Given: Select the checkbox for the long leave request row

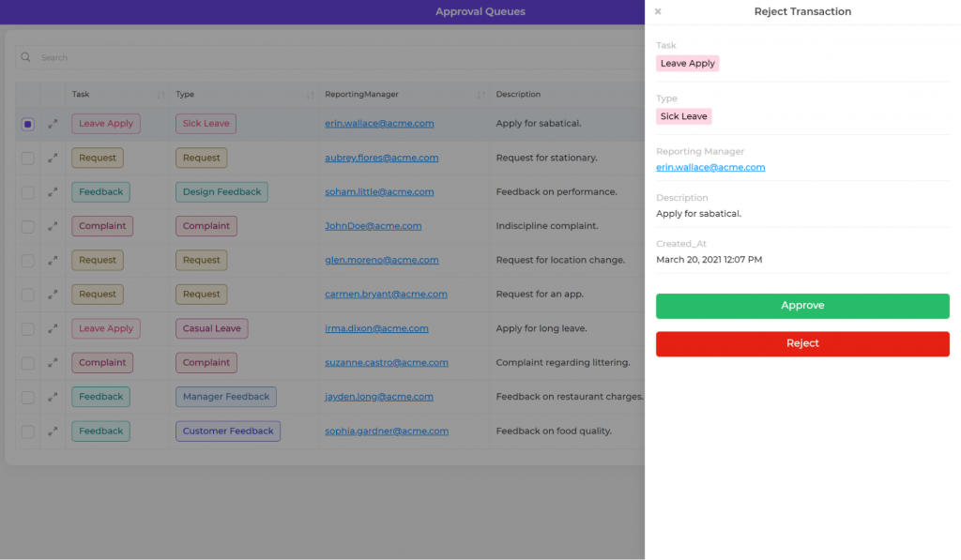Looking at the screenshot, I should coord(28,328).
